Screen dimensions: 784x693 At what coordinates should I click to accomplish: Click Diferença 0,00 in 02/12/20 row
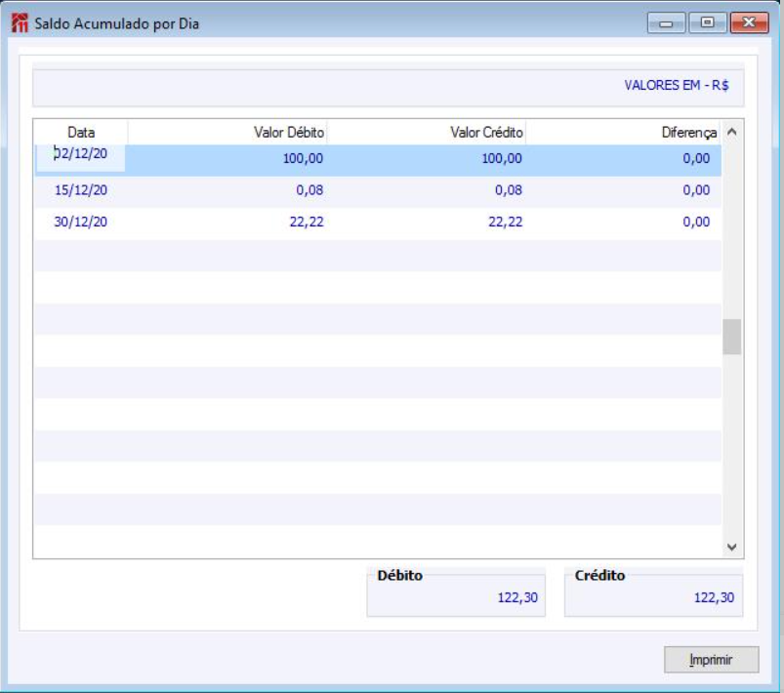(x=696, y=158)
